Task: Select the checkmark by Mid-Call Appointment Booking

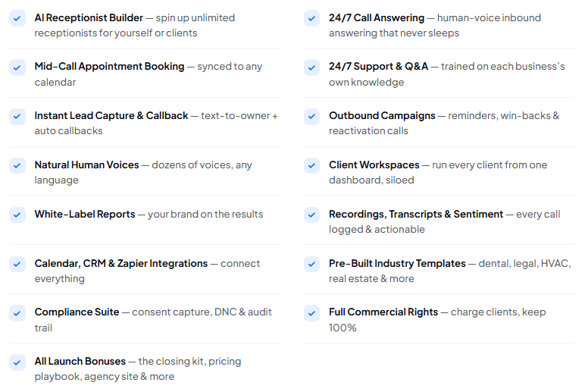Action: (x=17, y=67)
